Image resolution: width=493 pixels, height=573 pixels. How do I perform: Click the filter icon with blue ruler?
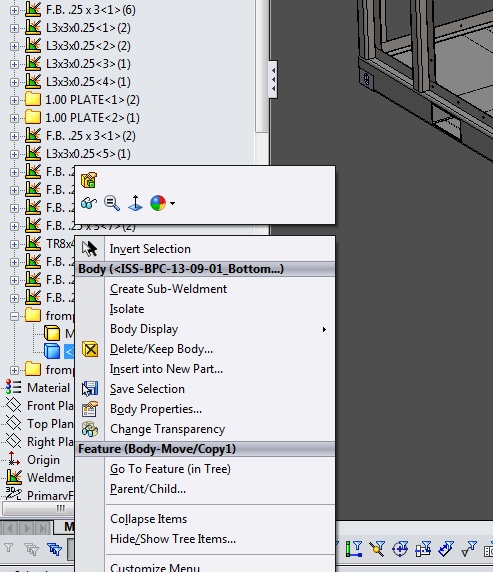(446, 549)
